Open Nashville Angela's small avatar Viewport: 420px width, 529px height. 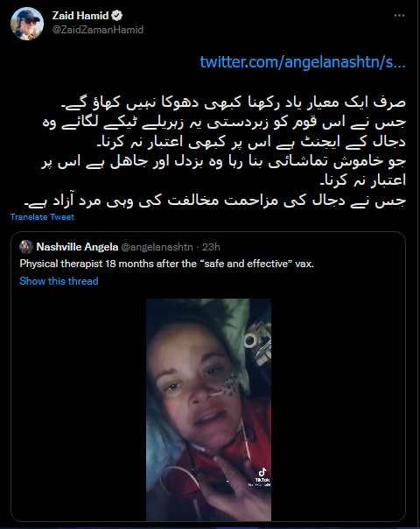point(26,247)
